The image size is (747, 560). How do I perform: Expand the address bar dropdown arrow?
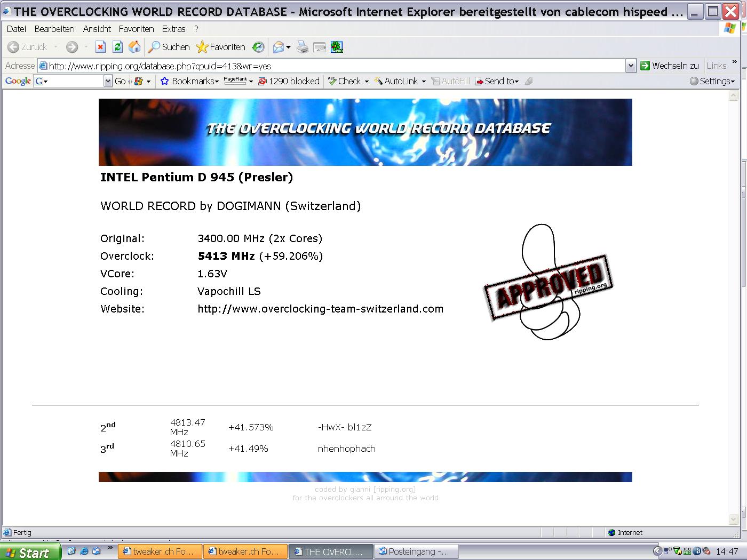pos(631,66)
